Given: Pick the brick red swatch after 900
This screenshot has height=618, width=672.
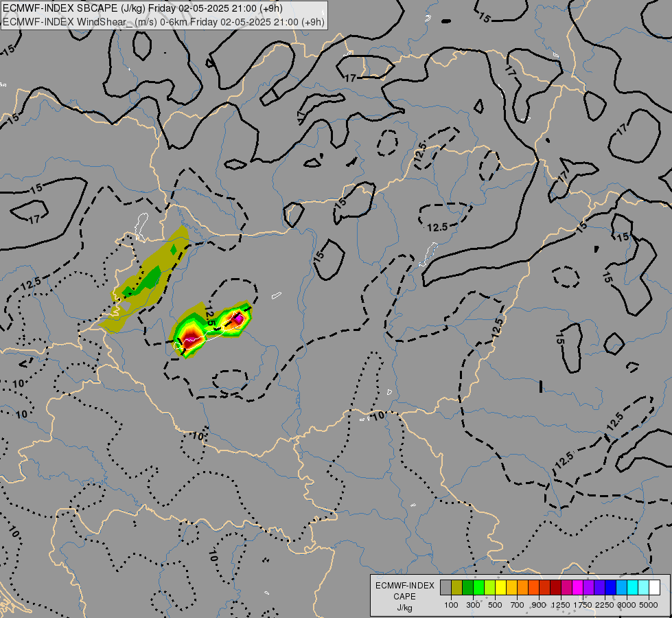Looking at the screenshot, I should point(545,588).
